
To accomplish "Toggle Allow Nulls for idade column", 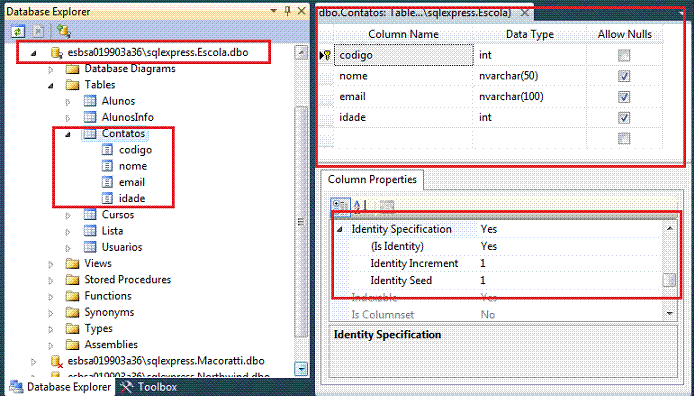I will (624, 118).
